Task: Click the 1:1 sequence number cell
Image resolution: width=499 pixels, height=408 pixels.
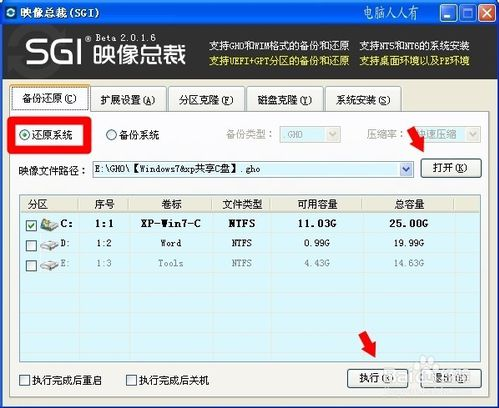Action: click(104, 223)
